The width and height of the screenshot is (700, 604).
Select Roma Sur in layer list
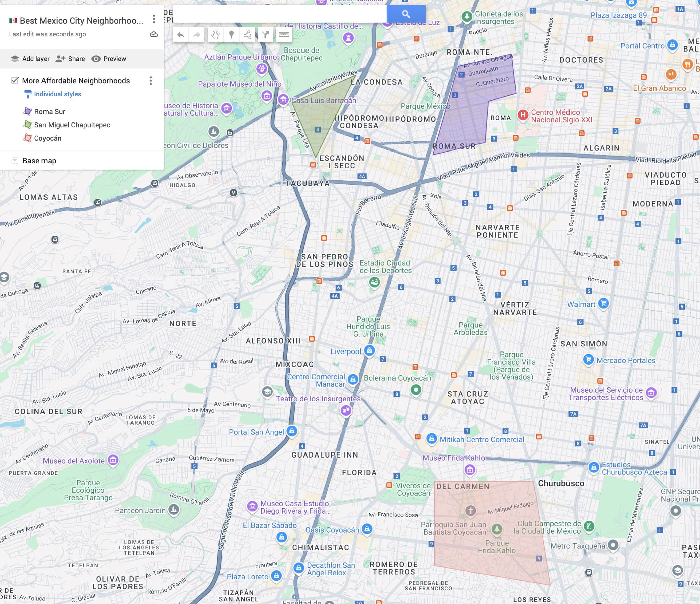tap(49, 111)
